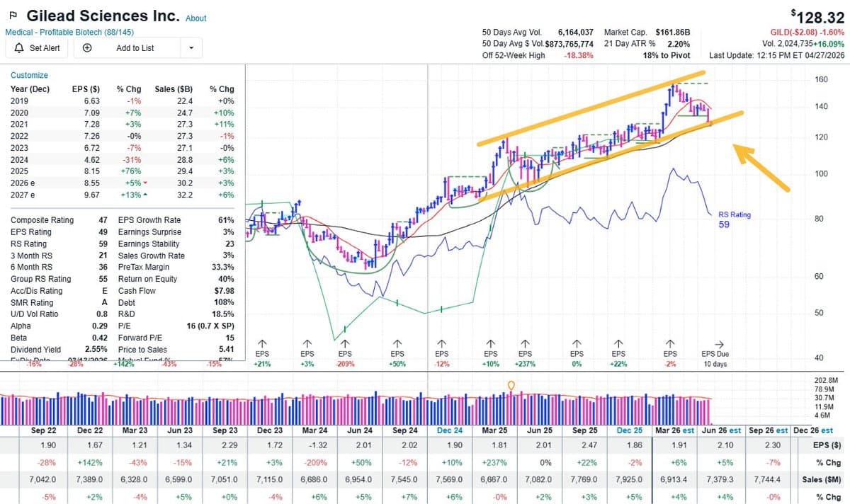Click the Sales ($B) column header

coord(174,89)
